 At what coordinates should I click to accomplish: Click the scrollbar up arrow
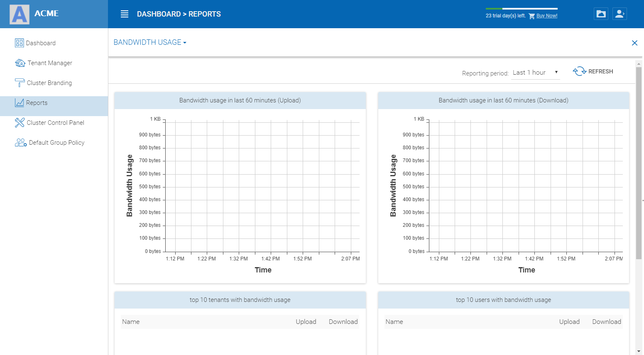[639, 63]
